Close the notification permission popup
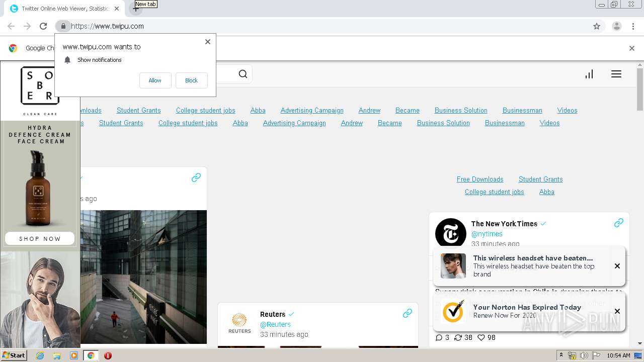 pos(208,42)
